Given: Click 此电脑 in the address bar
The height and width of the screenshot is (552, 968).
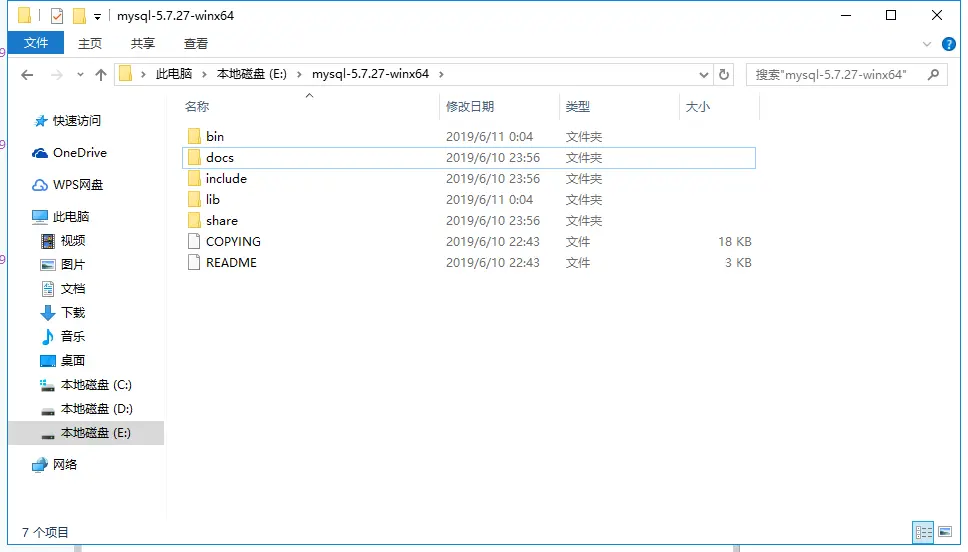Looking at the screenshot, I should tap(173, 74).
